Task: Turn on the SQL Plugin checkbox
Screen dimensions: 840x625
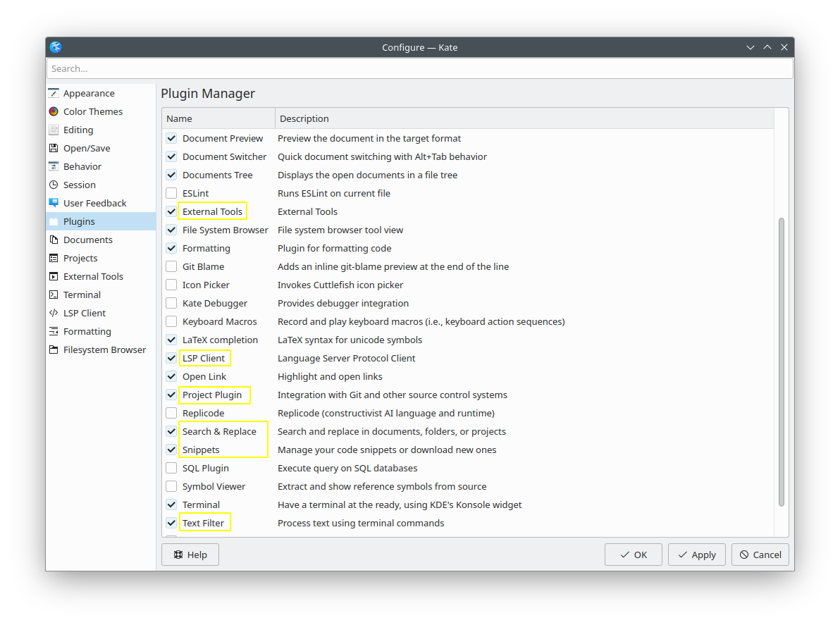Action: (x=171, y=468)
